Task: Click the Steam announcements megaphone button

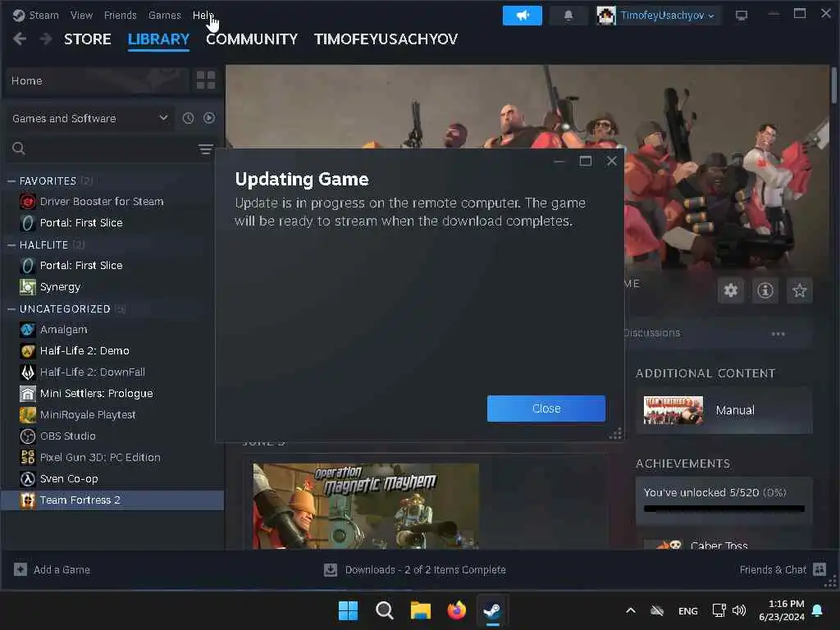Action: (522, 15)
